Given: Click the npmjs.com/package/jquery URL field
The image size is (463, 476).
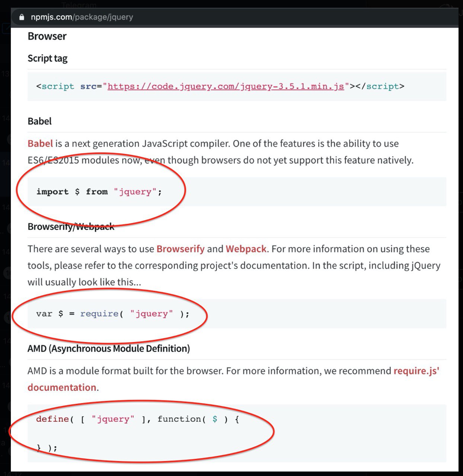Looking at the screenshot, I should click(x=82, y=17).
